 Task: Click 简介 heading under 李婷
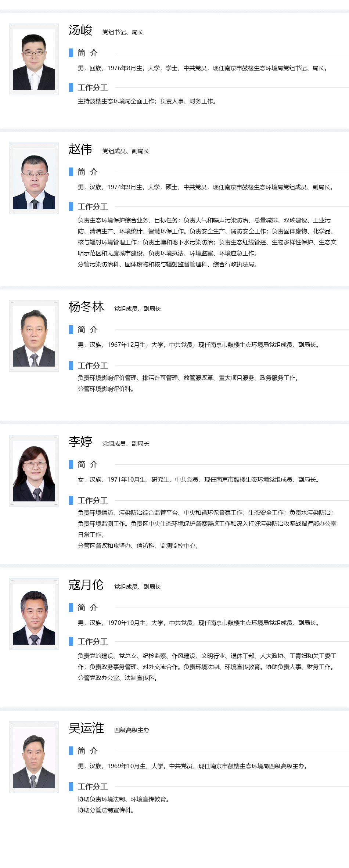point(87,464)
